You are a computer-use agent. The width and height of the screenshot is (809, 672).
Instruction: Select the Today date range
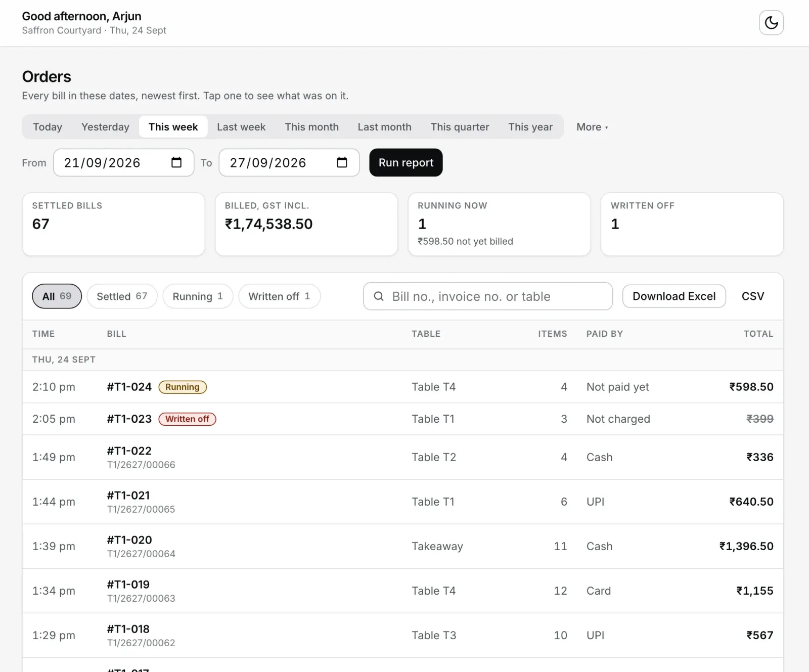click(48, 127)
